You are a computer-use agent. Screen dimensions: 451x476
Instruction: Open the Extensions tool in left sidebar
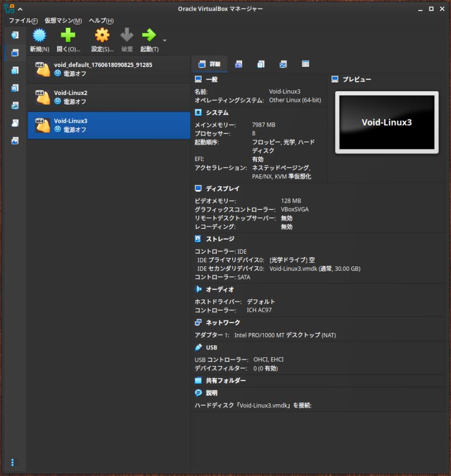[x=15, y=70]
